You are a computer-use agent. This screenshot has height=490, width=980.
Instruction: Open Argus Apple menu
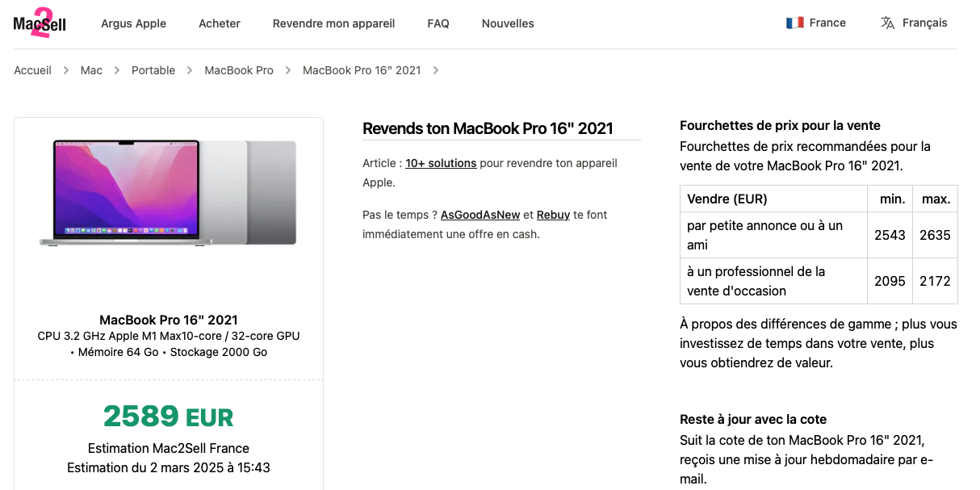tap(133, 23)
